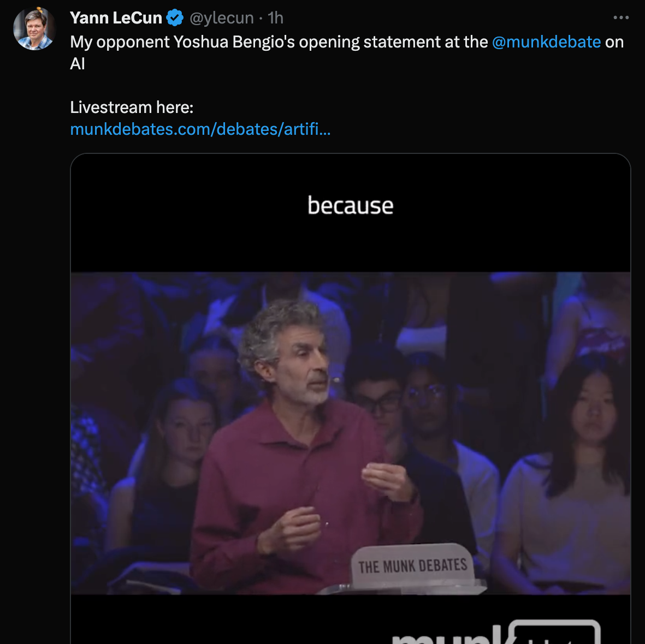This screenshot has height=644, width=645.
Task: Open Yann LeCun's profile avatar
Action: 34,29
